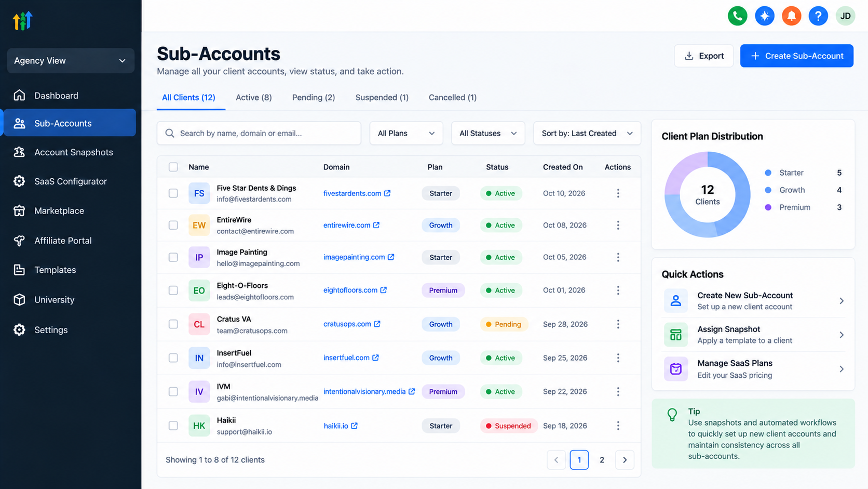Open Marketplace in sidebar
Screen dimensions: 868x489
coord(70,211)
